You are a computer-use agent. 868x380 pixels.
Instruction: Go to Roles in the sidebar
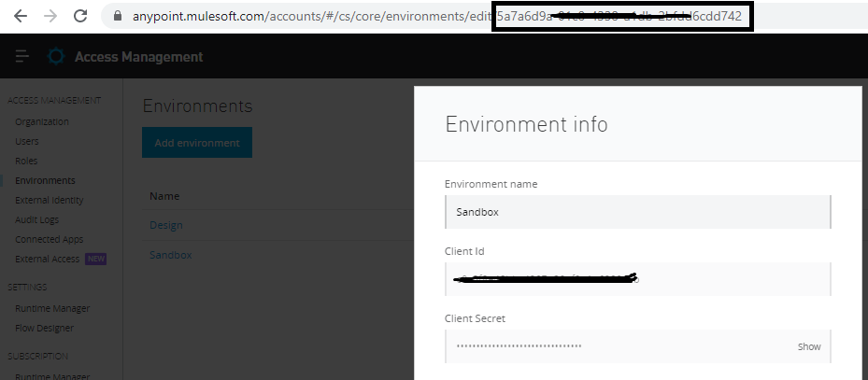point(26,161)
